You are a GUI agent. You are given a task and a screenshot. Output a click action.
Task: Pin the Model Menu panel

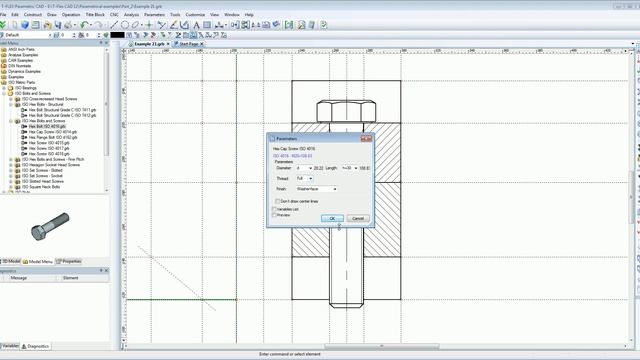(101, 43)
